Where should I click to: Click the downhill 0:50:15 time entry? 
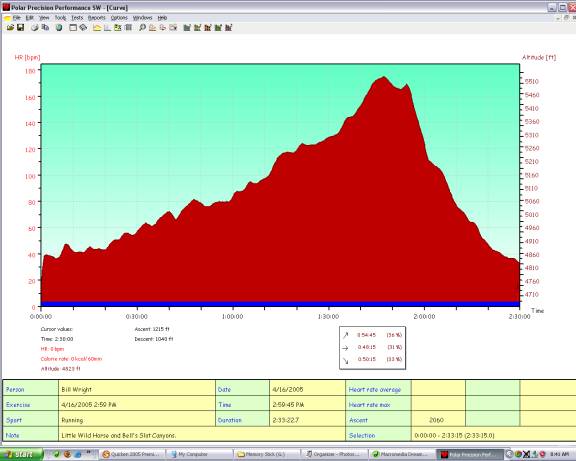366,359
